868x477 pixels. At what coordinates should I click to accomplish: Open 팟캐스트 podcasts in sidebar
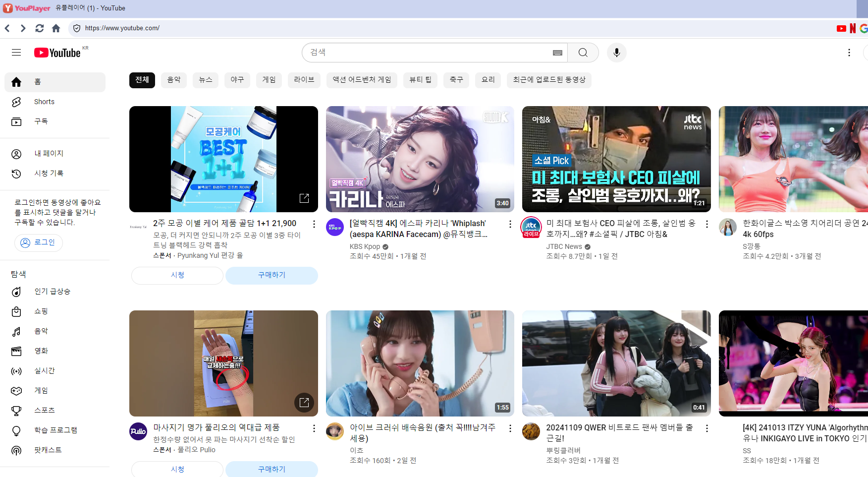(55, 450)
